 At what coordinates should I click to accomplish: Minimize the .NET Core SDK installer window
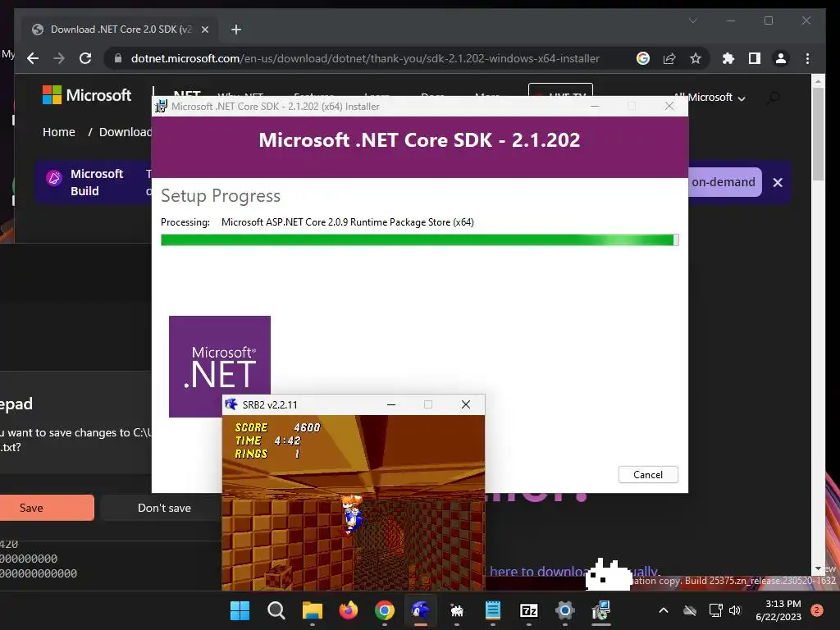595,106
